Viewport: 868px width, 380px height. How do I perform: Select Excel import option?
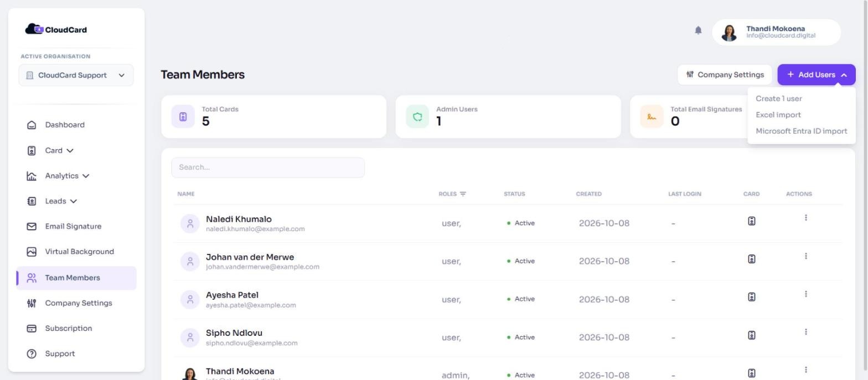click(778, 115)
